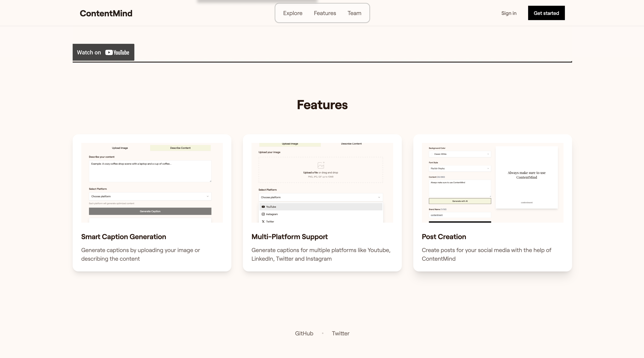Open the Classic White background color dropdown
Image resolution: width=644 pixels, height=358 pixels.
click(460, 154)
